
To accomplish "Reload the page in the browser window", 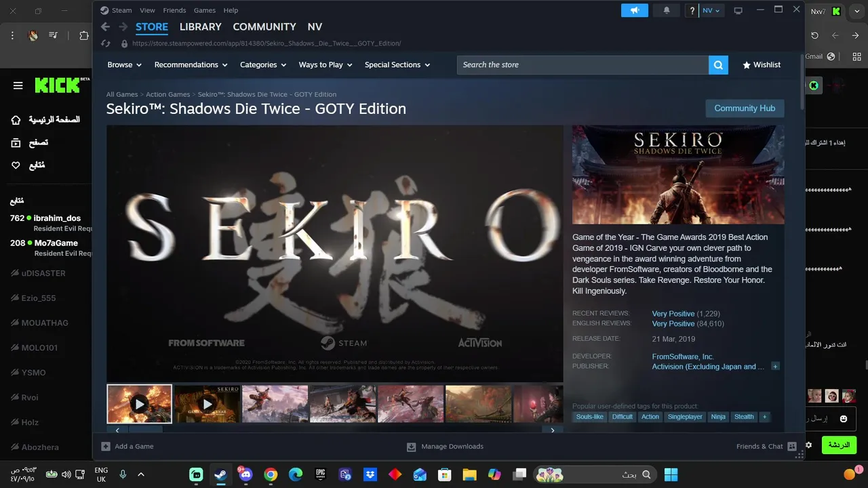I will tap(814, 35).
